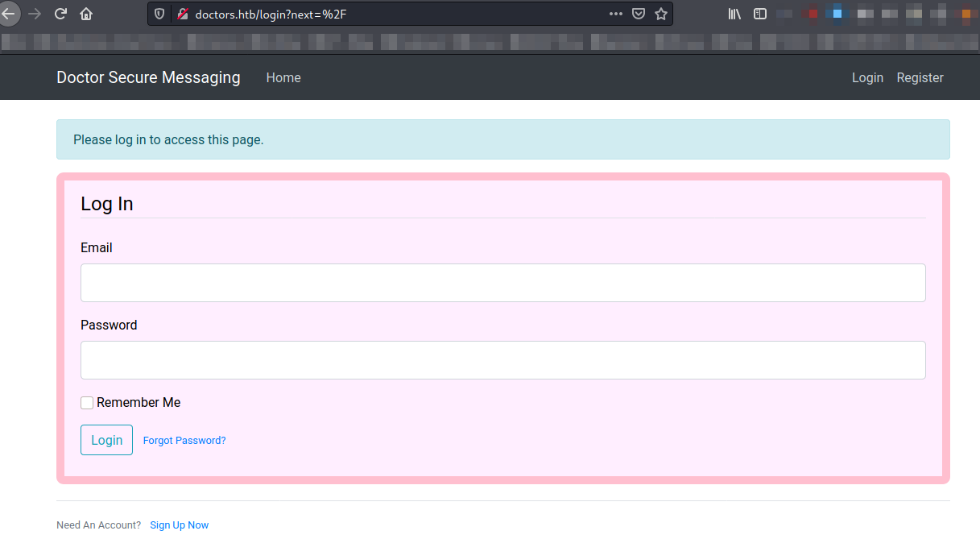980x535 pixels.
Task: Open Home in the navigation bar
Action: tap(283, 77)
